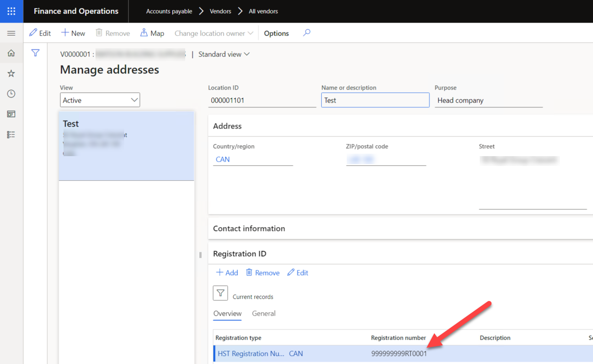Switch to the Overview tab
Screen dimensions: 593x364
(x=228, y=313)
